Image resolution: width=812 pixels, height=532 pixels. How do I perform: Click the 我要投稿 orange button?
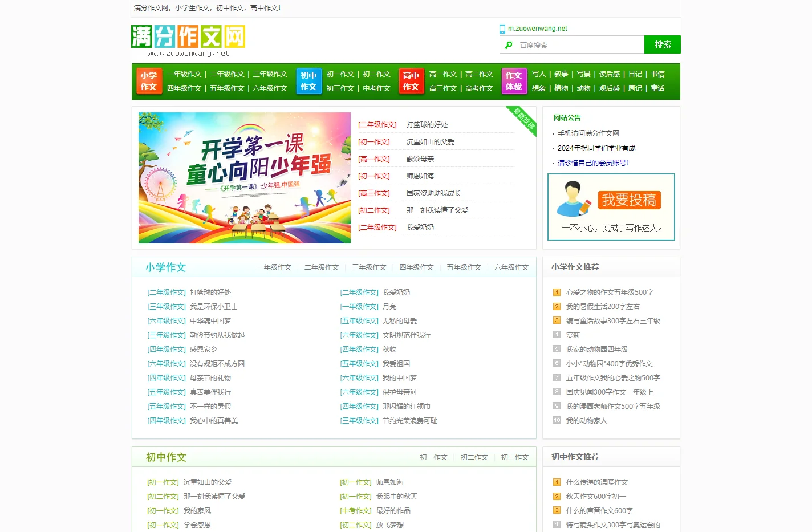(x=629, y=200)
